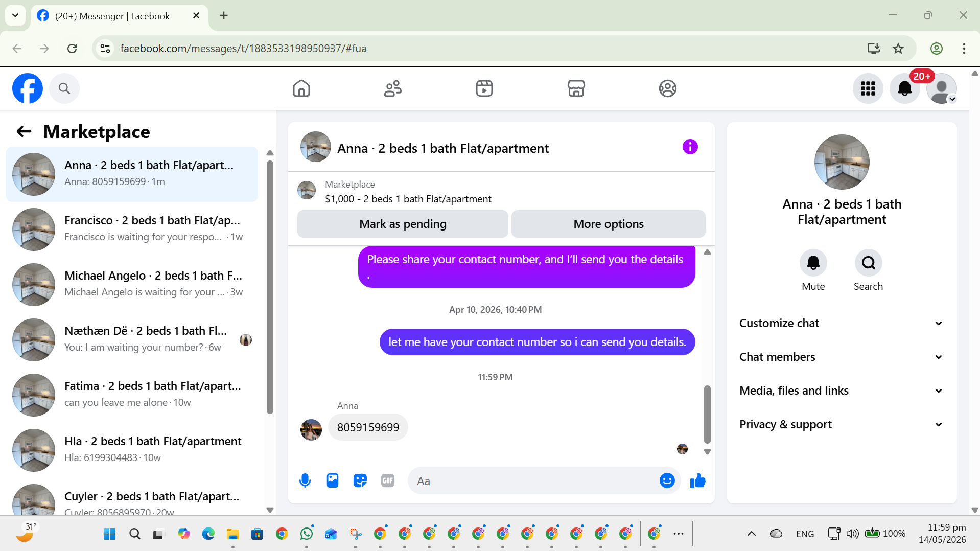Open the Friends icon
The image size is (980, 551).
[x=393, y=88]
